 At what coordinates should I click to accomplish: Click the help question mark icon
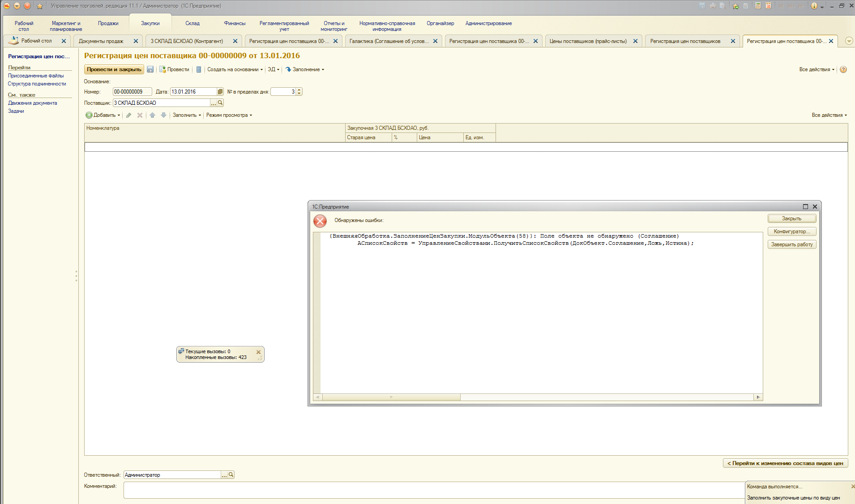[x=843, y=69]
